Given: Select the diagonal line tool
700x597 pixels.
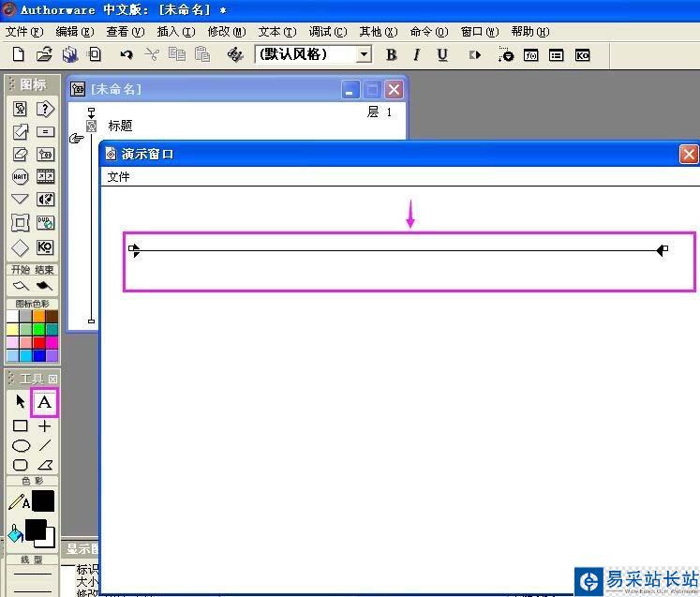Looking at the screenshot, I should 45,445.
